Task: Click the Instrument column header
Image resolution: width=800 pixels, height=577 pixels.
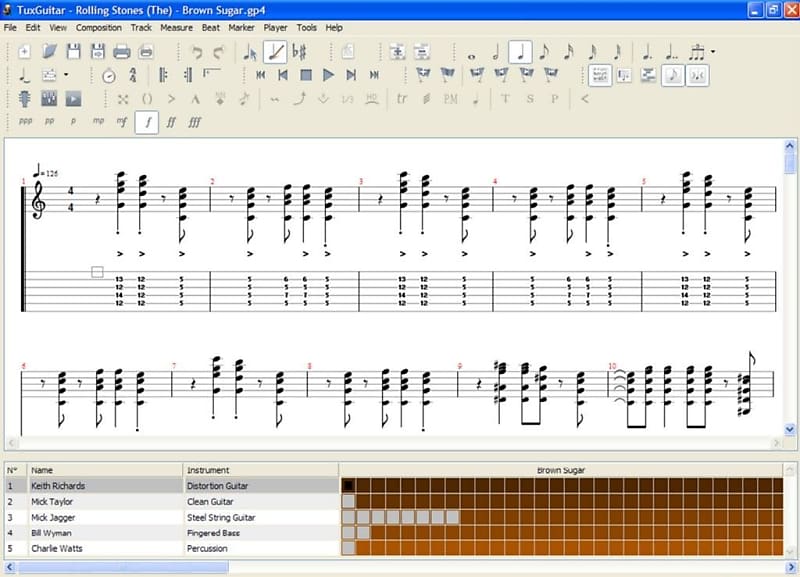Action: [x=208, y=470]
